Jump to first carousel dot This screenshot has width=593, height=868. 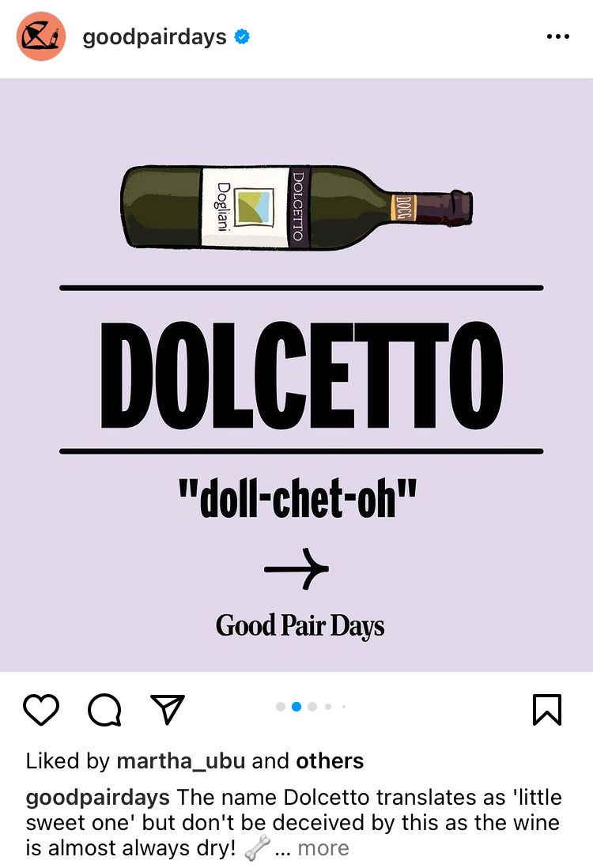pos(281,707)
